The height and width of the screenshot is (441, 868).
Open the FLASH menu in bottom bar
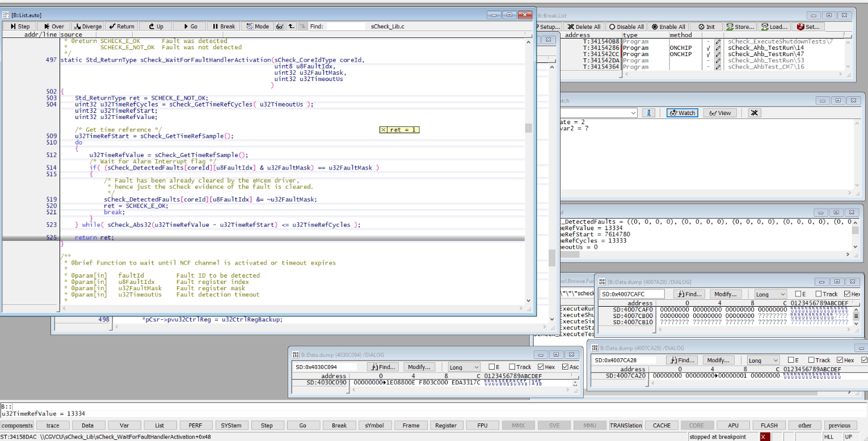click(769, 426)
